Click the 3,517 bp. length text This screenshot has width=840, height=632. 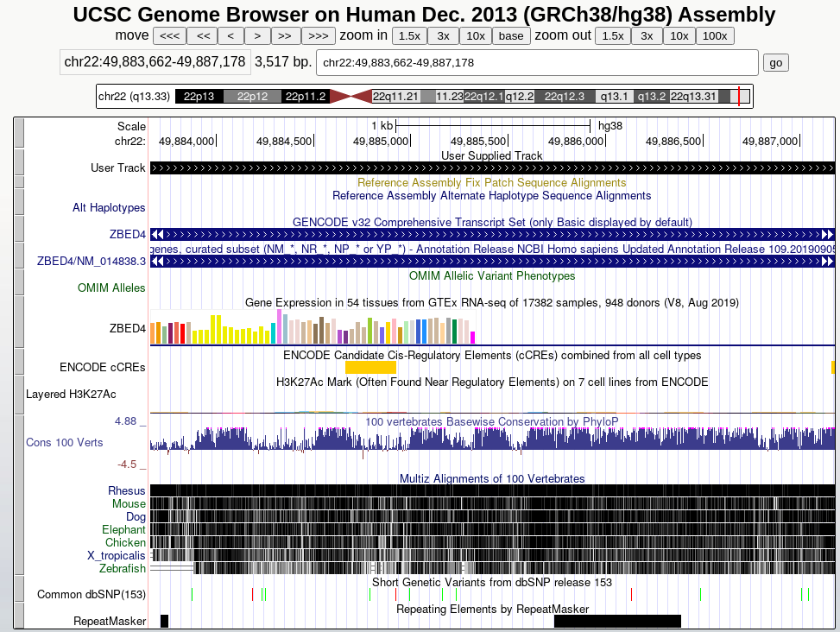pyautogui.click(x=283, y=62)
